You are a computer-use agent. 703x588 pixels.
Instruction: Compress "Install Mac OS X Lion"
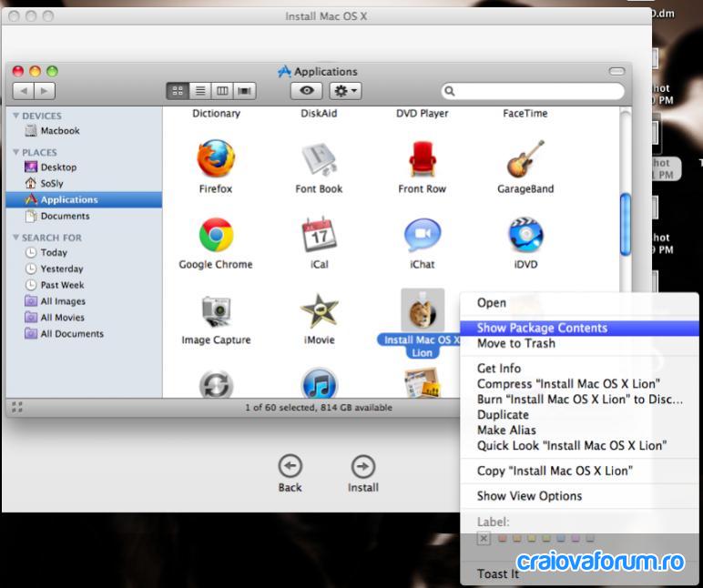[x=579, y=384]
